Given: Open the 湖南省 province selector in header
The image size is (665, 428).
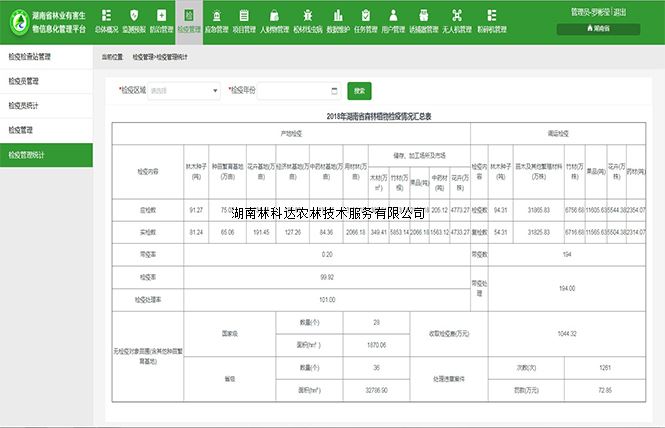Looking at the screenshot, I should coord(599,30).
